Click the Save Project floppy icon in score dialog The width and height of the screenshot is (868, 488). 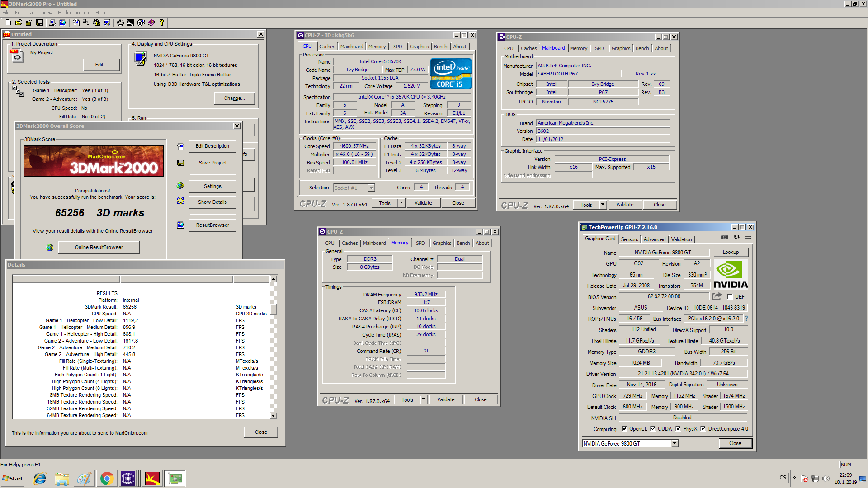pos(180,163)
